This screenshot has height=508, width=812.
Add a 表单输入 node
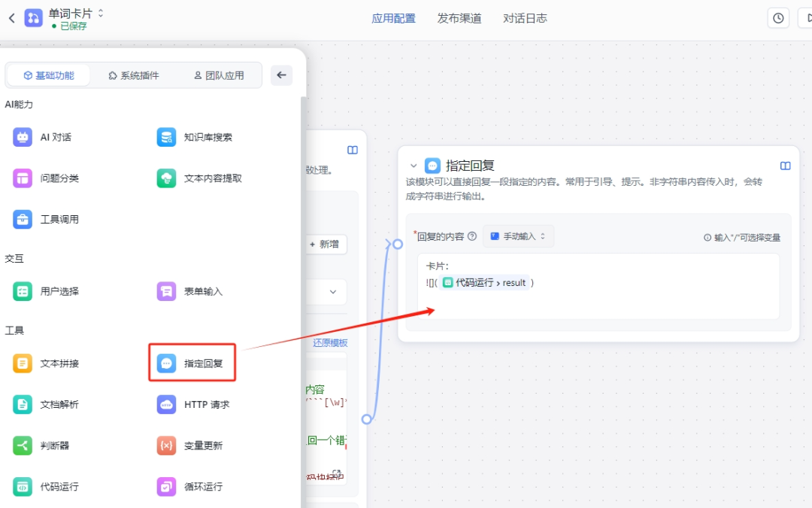(x=189, y=291)
